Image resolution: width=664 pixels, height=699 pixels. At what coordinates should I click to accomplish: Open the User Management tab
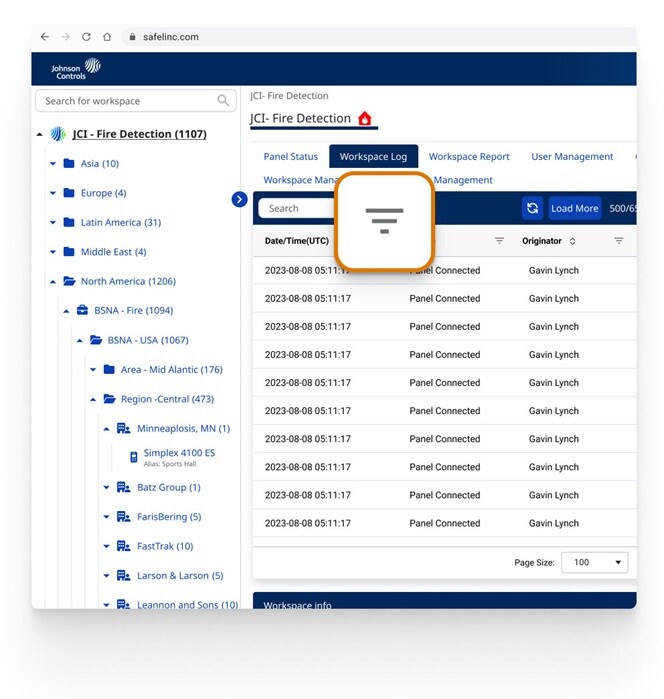572,156
